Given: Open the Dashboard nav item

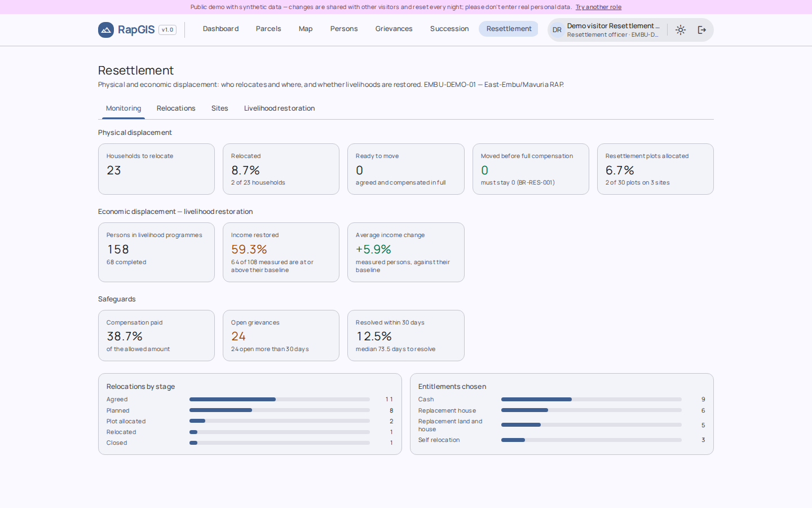Looking at the screenshot, I should tap(220, 29).
